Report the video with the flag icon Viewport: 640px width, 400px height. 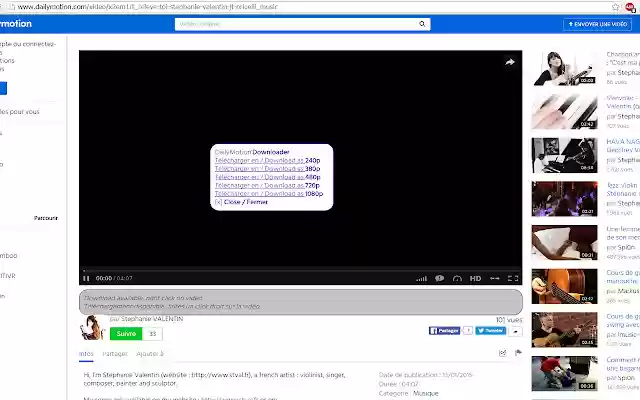pos(517,353)
